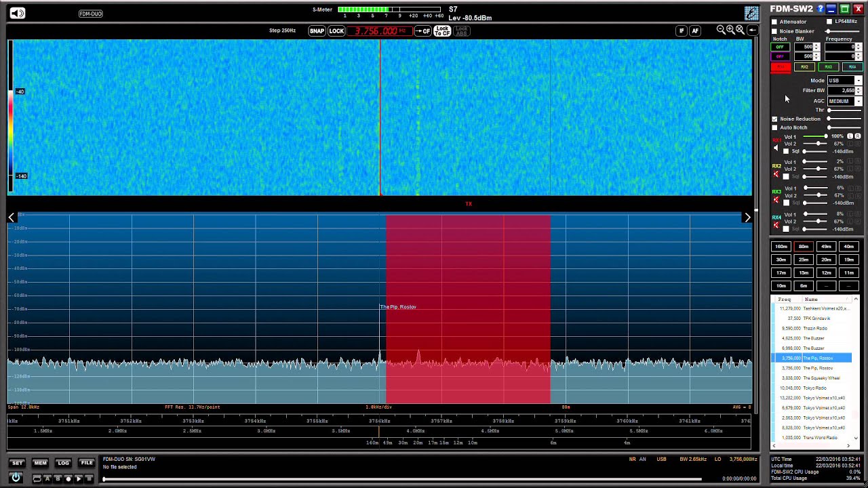Adjust the Thr threshold slider
The width and height of the screenshot is (868, 488).
pos(844,110)
